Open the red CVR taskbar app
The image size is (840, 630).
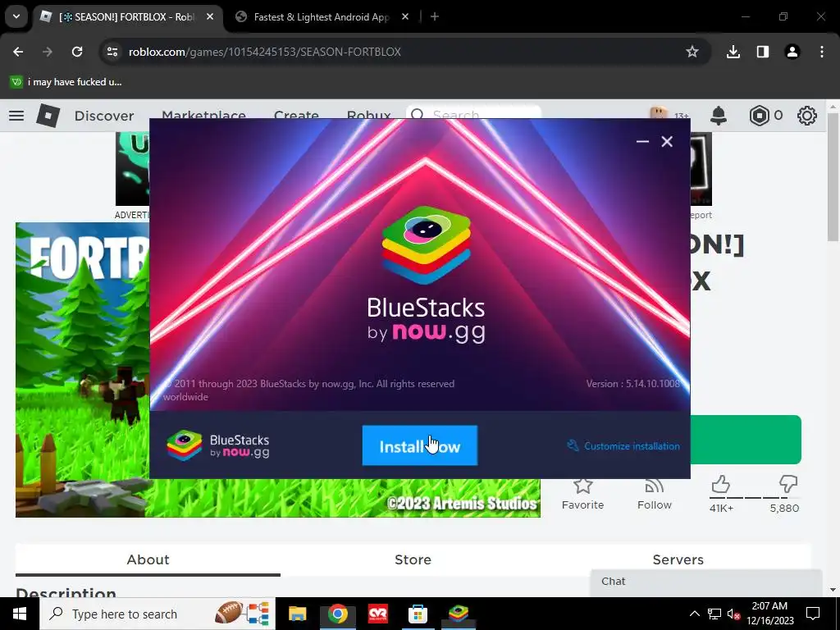pos(377,614)
